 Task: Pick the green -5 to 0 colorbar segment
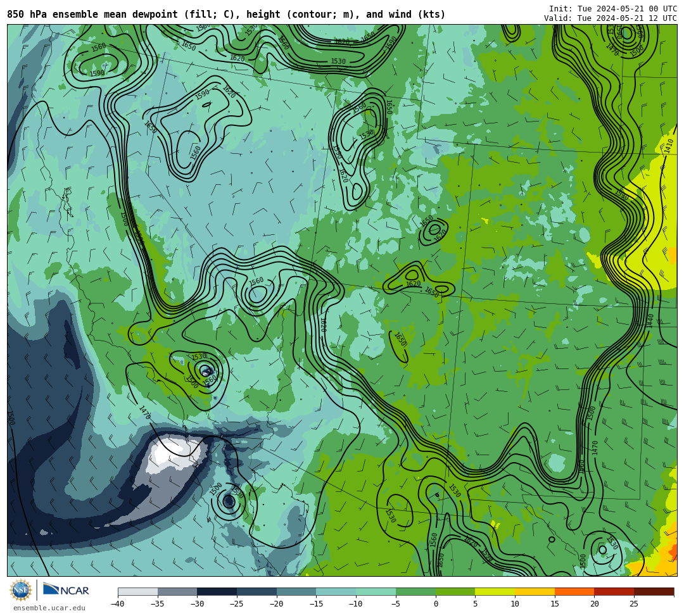[415, 592]
